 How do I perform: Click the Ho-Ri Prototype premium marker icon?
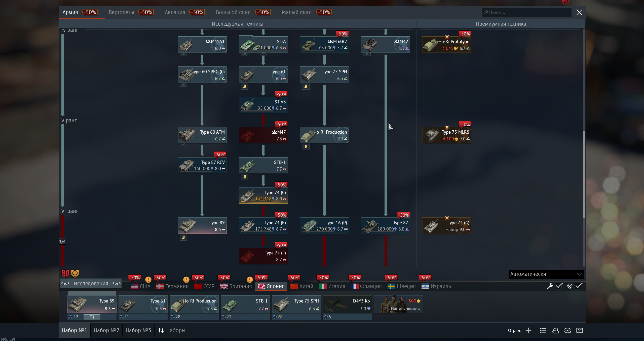pos(447,37)
